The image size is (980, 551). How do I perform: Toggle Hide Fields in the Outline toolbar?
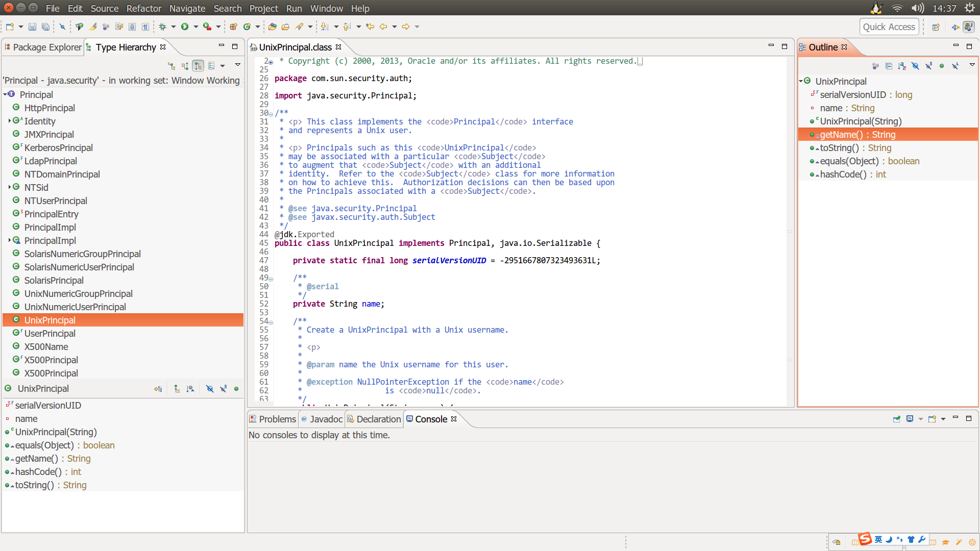pyautogui.click(x=915, y=66)
